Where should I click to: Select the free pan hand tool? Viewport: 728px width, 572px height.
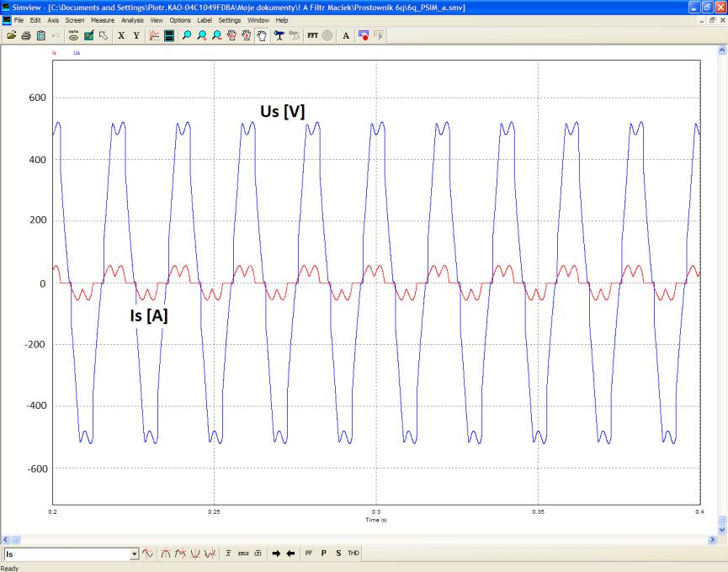coord(262,35)
